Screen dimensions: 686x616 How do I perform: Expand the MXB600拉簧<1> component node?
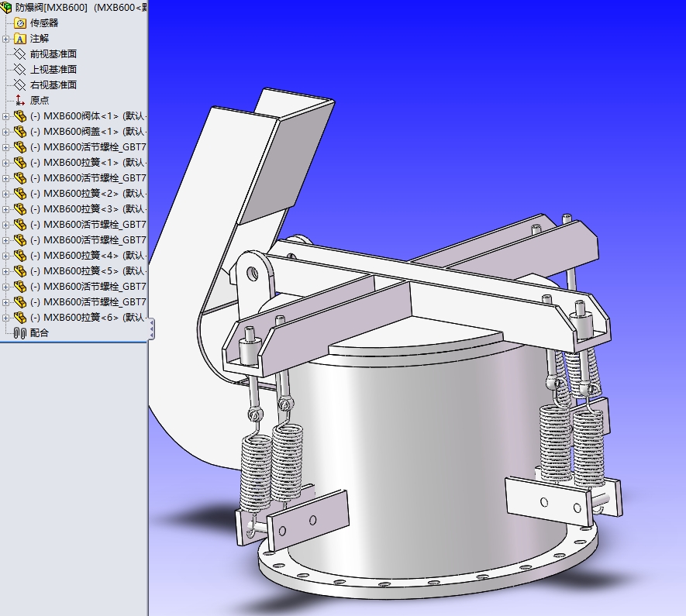pyautogui.click(x=5, y=163)
